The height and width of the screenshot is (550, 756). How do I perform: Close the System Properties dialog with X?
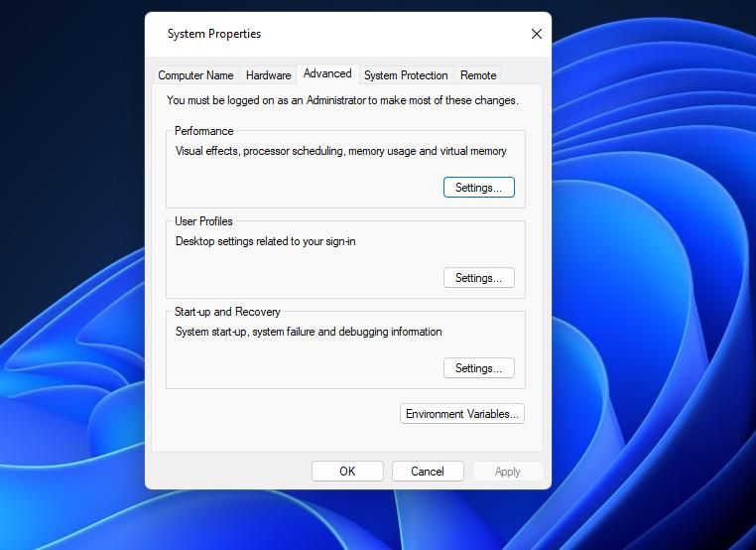(x=536, y=34)
